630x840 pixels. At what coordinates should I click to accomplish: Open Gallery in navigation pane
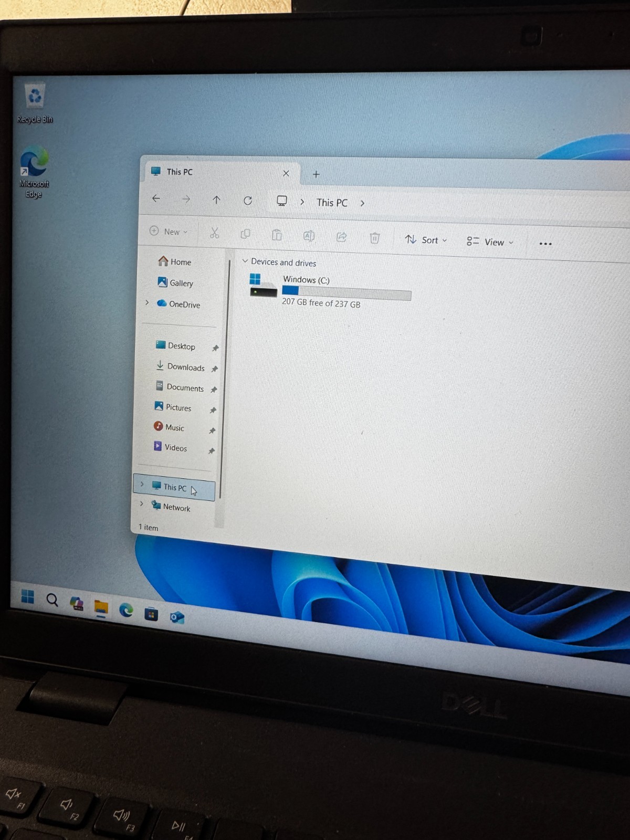pos(175,282)
